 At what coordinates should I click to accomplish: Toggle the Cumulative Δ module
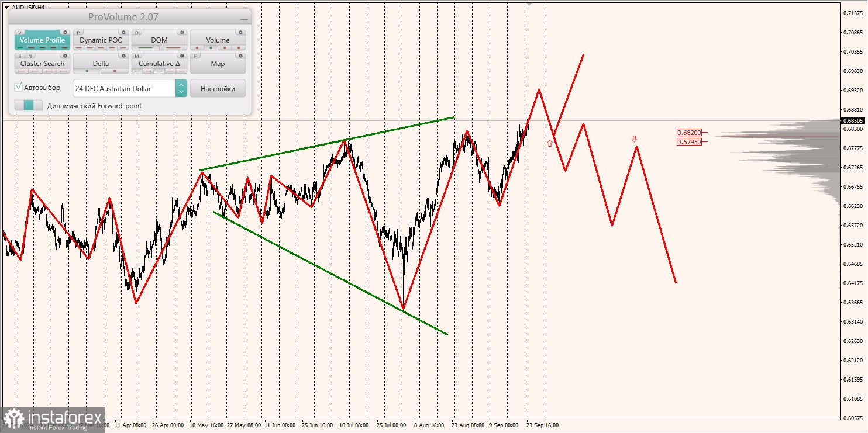coord(159,64)
